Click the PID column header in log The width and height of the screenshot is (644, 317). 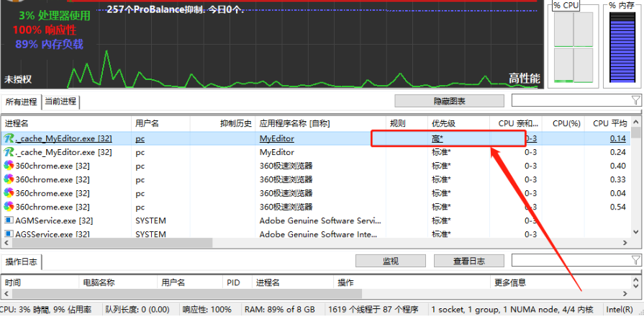(237, 282)
